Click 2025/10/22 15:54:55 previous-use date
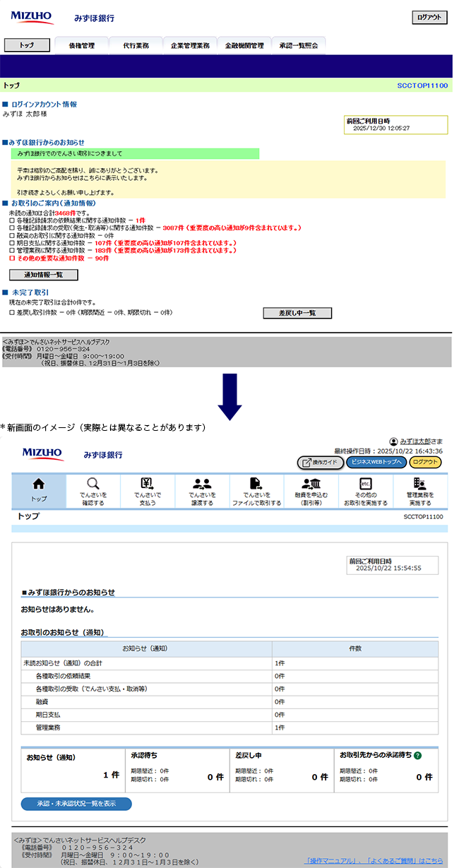459x868 pixels. point(388,568)
